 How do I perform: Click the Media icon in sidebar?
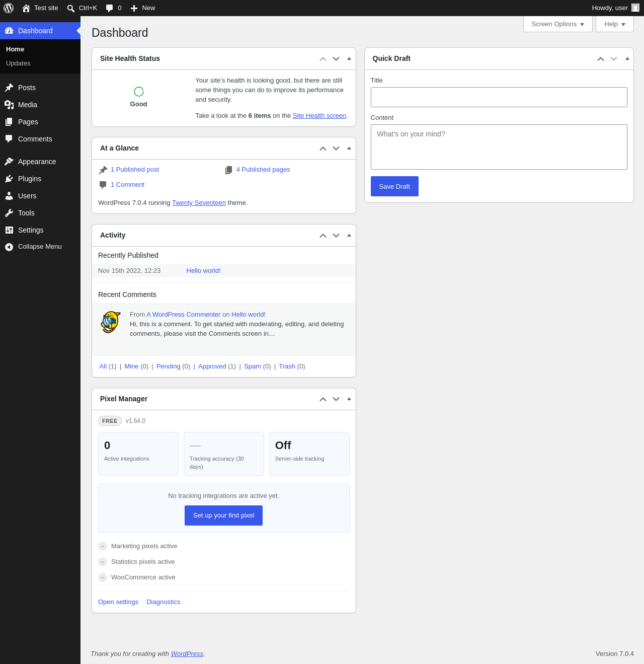coord(9,105)
